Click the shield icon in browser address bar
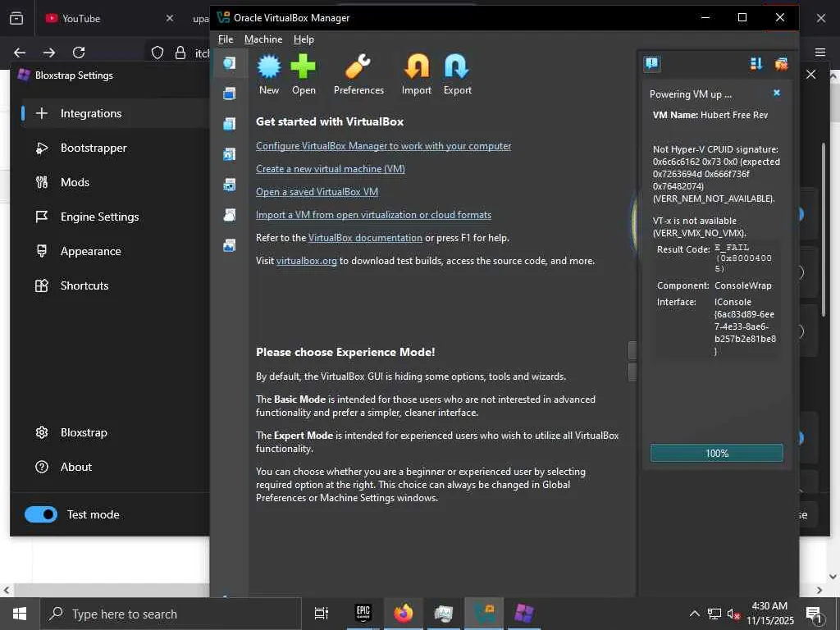The image size is (840, 630). [x=157, y=52]
